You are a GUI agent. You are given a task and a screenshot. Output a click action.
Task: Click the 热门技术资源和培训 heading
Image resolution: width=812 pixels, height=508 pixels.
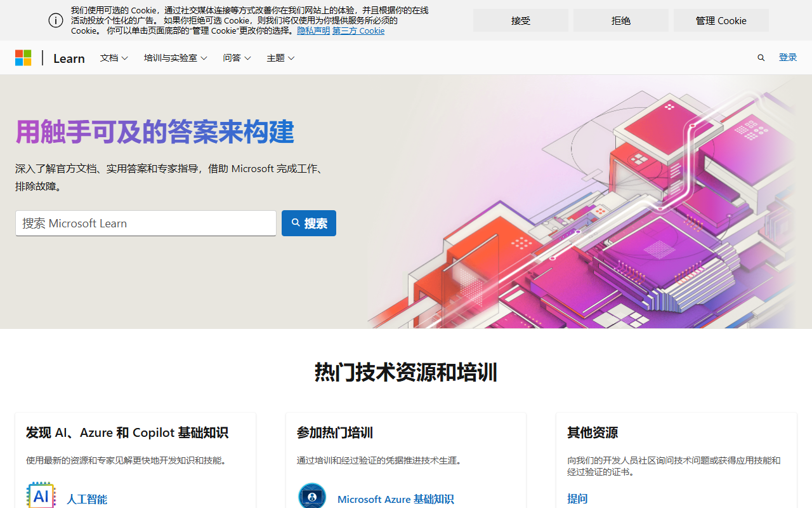pos(406,372)
